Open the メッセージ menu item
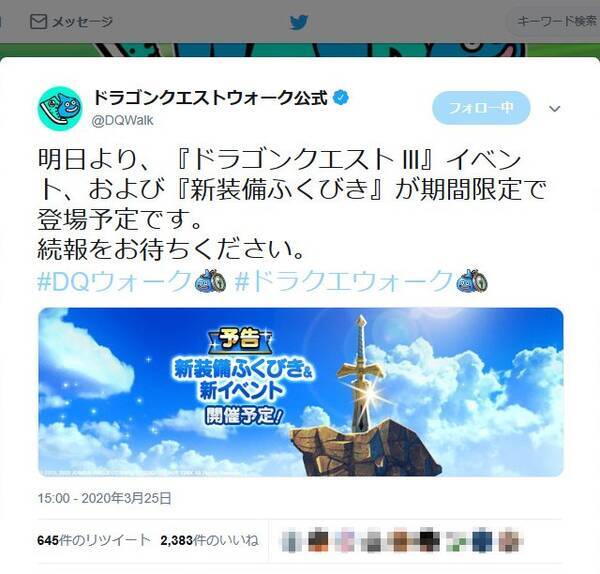 pyautogui.click(x=72, y=22)
